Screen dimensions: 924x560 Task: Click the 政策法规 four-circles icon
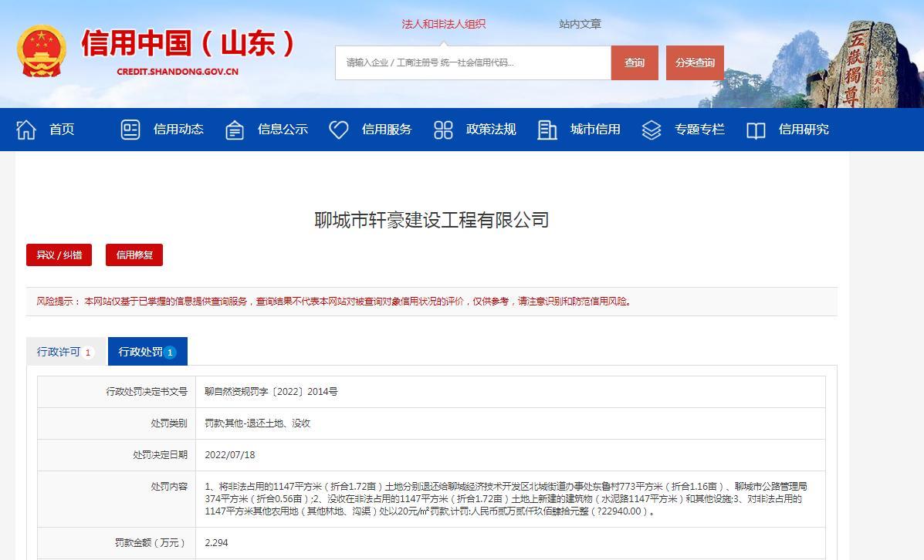click(443, 130)
